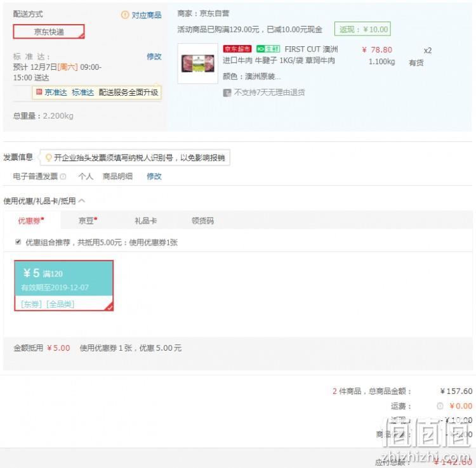Click the 标准达 link in notice
The height and width of the screenshot is (468, 476).
[83, 92]
